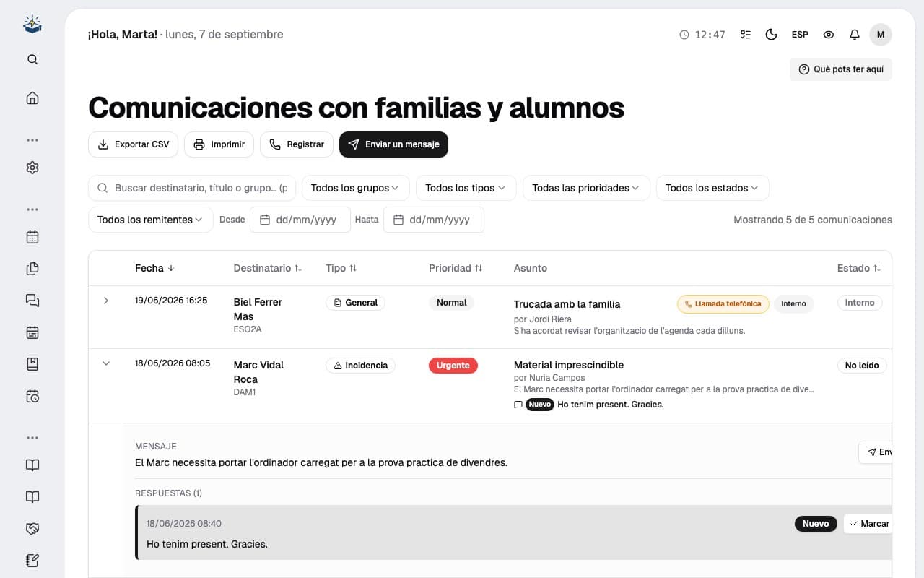Open the calendar with clock icon in sidebar

point(32,396)
